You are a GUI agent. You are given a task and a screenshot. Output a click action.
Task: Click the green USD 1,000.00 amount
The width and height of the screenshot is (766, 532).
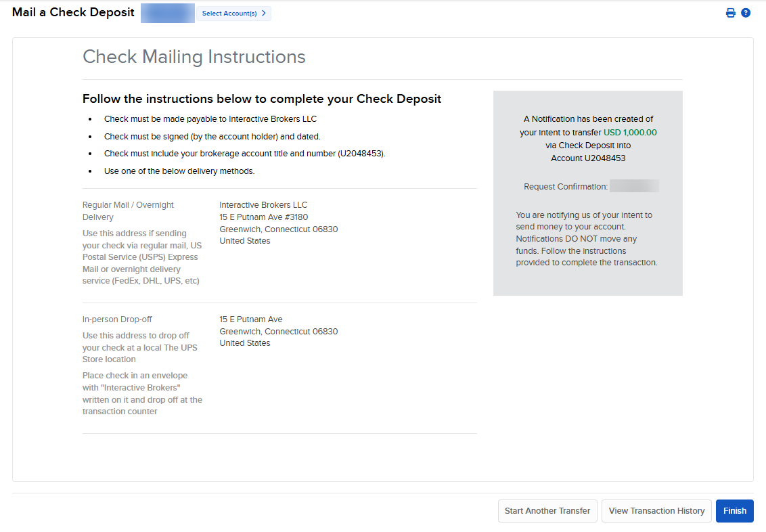click(630, 132)
